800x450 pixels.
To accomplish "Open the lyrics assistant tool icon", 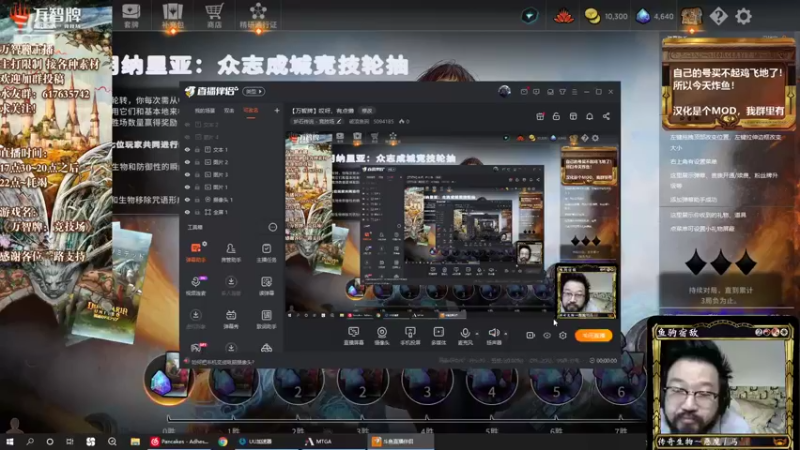I will tap(266, 319).
